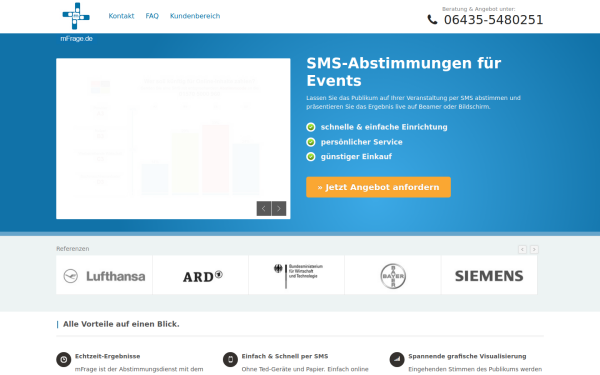Click the clock icon for Echtzeit-Ergebnisse
Viewport: 600px width, 375px height.
64,360
